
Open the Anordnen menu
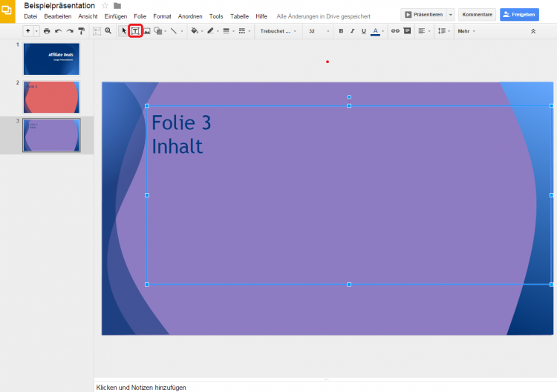pos(190,16)
